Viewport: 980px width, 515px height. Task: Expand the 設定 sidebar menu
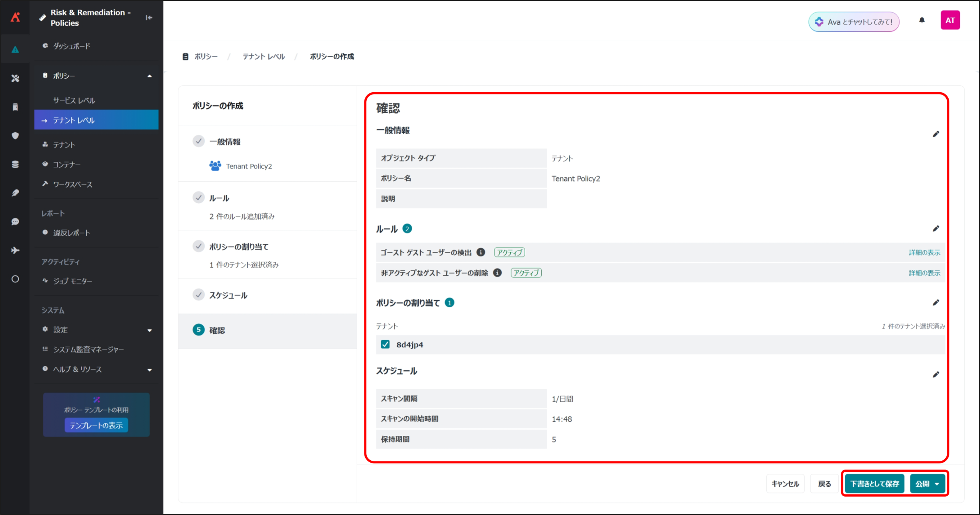pos(149,330)
